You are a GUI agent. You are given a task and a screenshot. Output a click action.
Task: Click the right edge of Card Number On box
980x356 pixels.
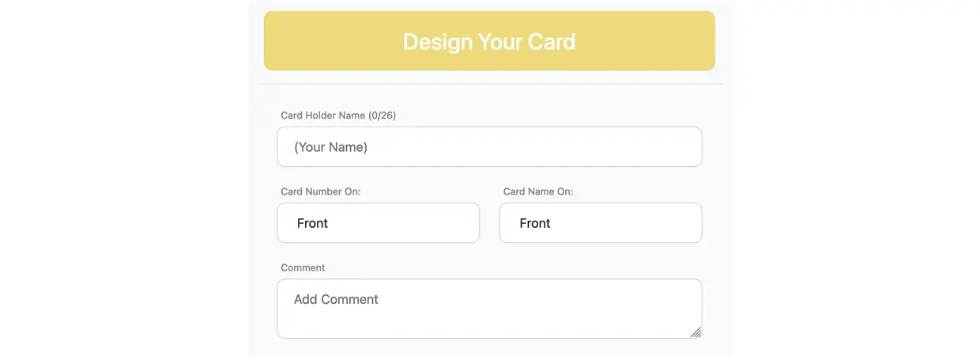point(471,223)
